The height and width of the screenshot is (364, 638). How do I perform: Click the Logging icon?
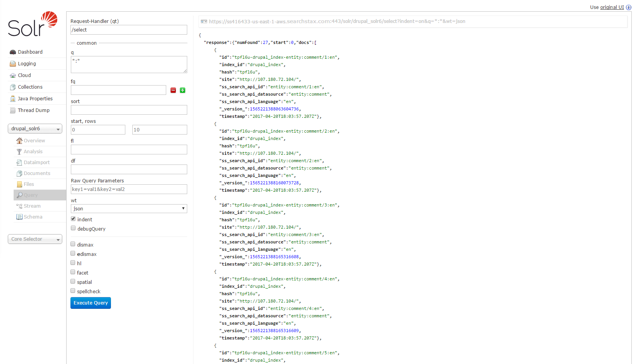point(13,64)
